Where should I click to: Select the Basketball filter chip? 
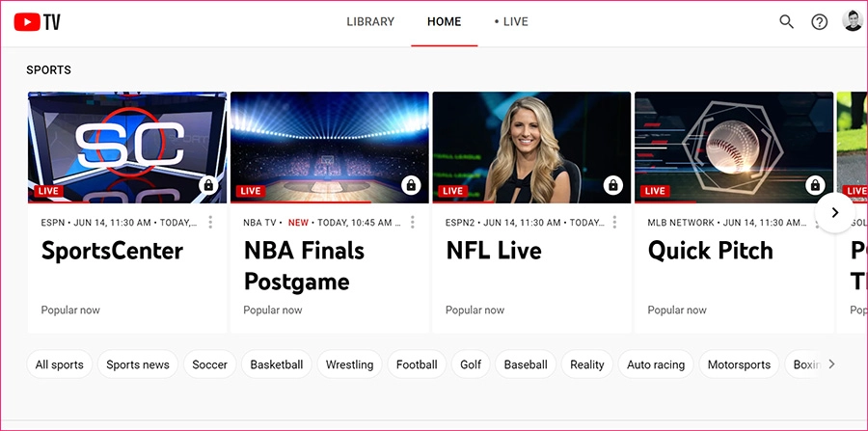pyautogui.click(x=277, y=364)
